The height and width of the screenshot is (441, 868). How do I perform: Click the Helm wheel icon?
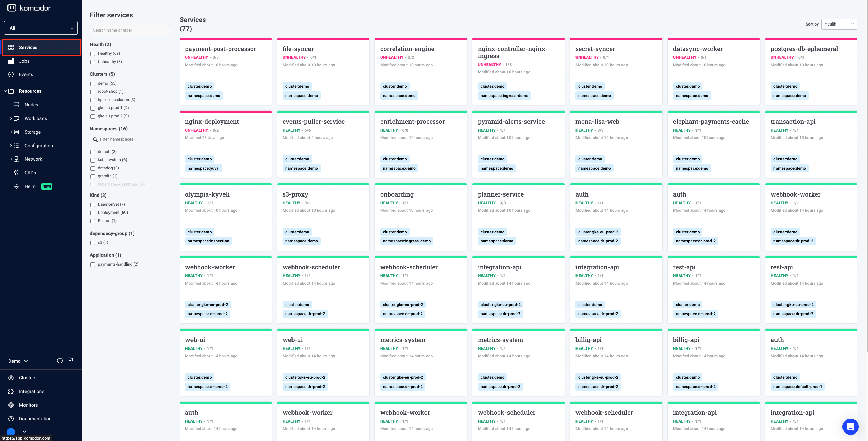(x=16, y=186)
